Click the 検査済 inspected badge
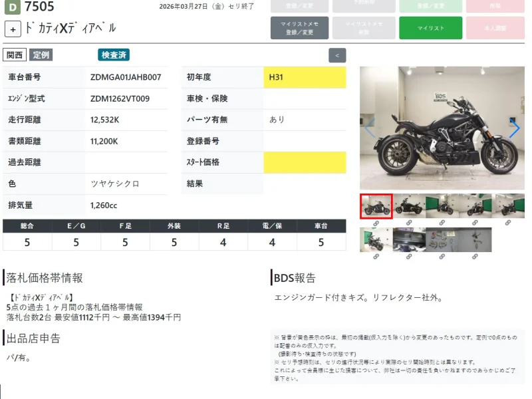The height and width of the screenshot is (399, 532). click(x=114, y=55)
